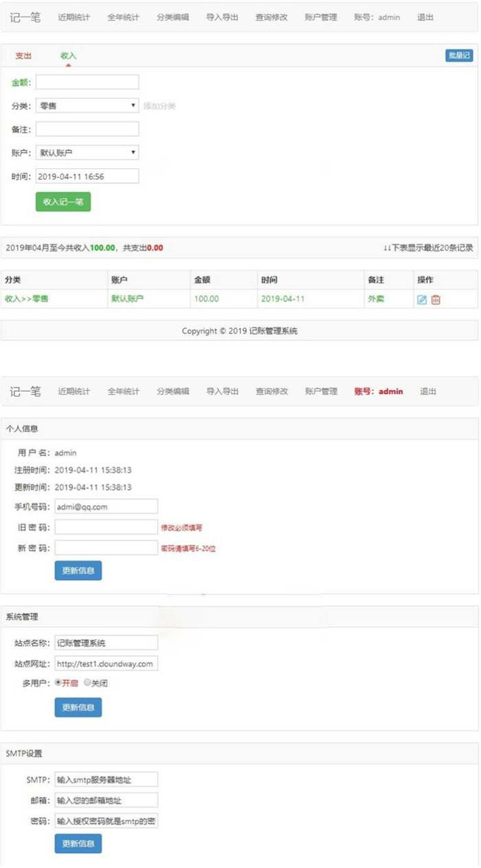This screenshot has width=481, height=868.
Task: Focus the SMTP server address field
Action: pyautogui.click(x=107, y=779)
